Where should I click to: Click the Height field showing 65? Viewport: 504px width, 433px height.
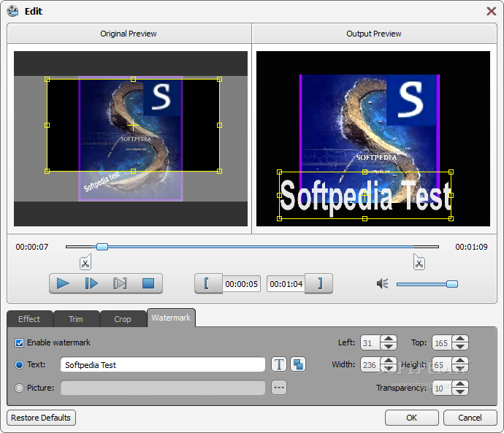coord(442,364)
